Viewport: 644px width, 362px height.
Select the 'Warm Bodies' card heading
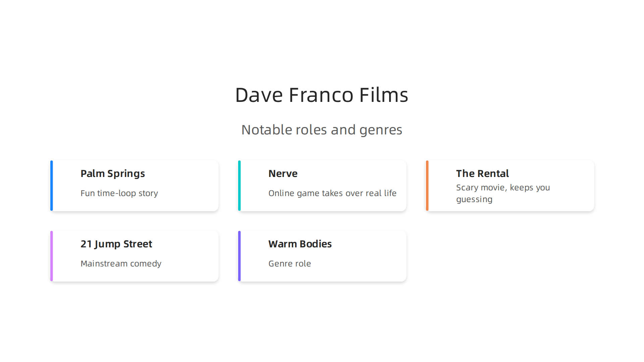(300, 244)
